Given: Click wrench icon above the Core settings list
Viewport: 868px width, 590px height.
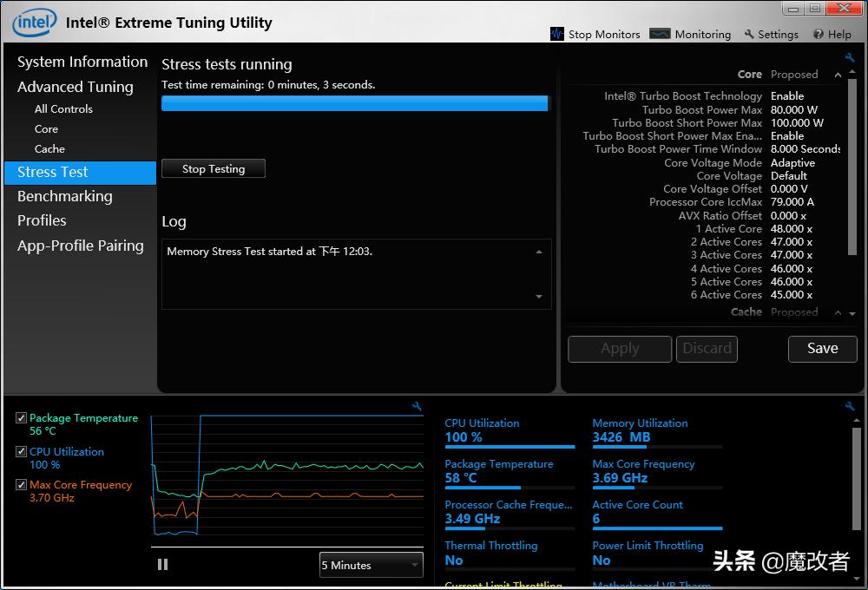Looking at the screenshot, I should 850,58.
